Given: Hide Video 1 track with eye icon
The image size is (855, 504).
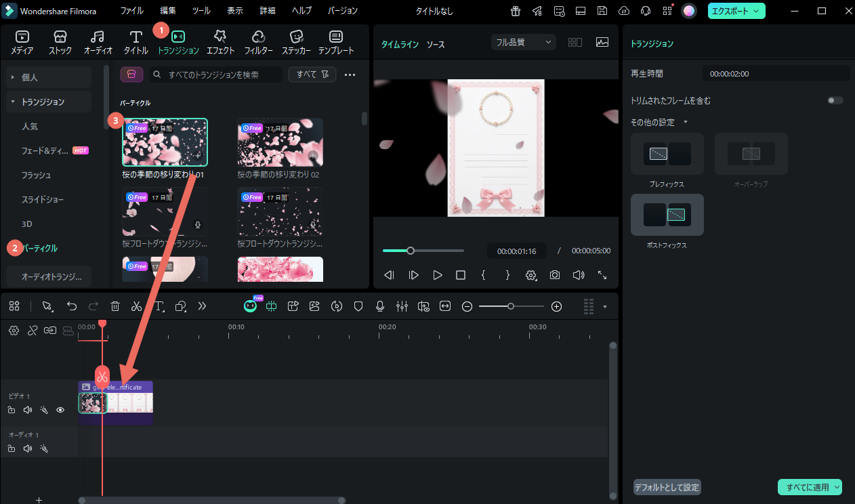Looking at the screenshot, I should [60, 410].
